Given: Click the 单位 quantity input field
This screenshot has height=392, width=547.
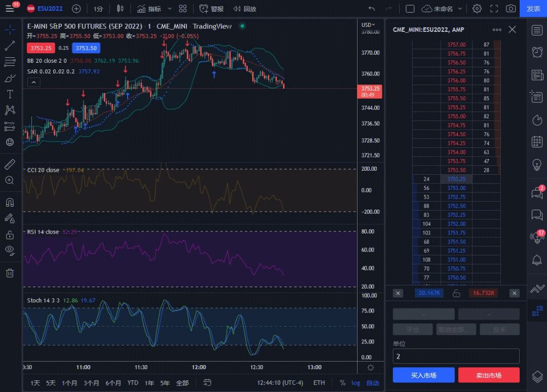Looking at the screenshot, I should (456, 357).
